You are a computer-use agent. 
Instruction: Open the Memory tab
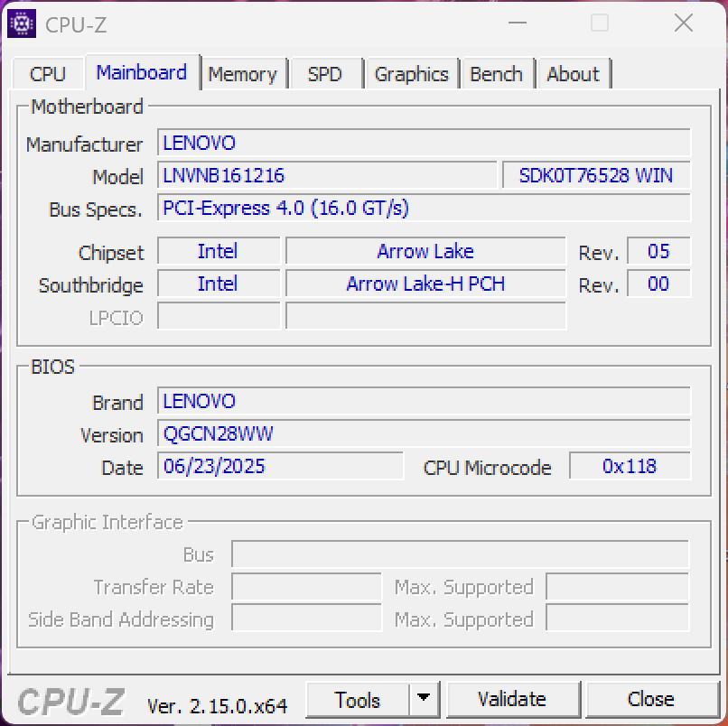(242, 74)
